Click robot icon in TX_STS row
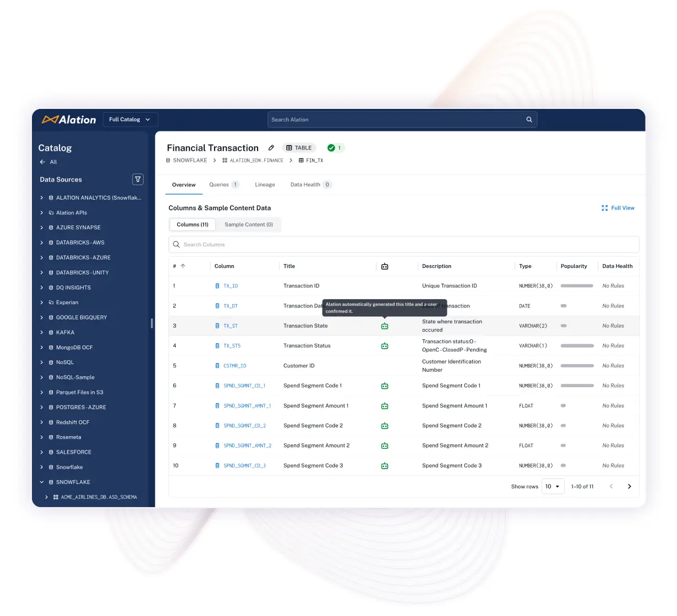 coord(385,346)
